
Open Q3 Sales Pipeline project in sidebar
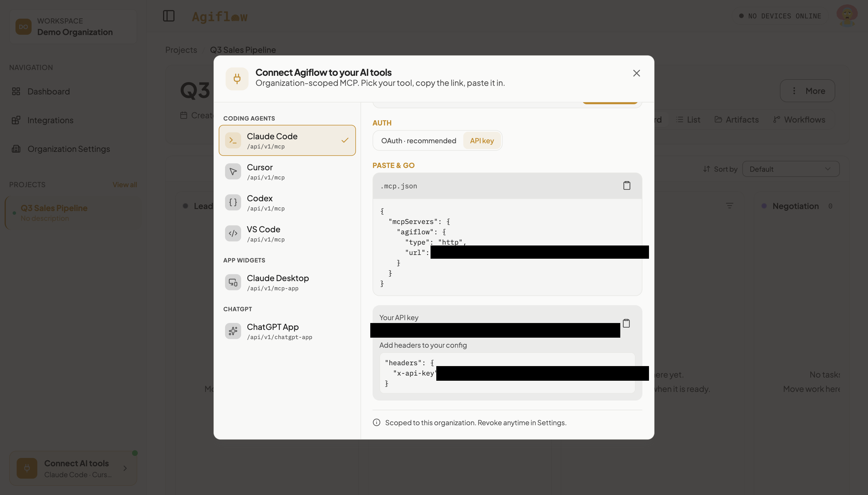(73, 213)
